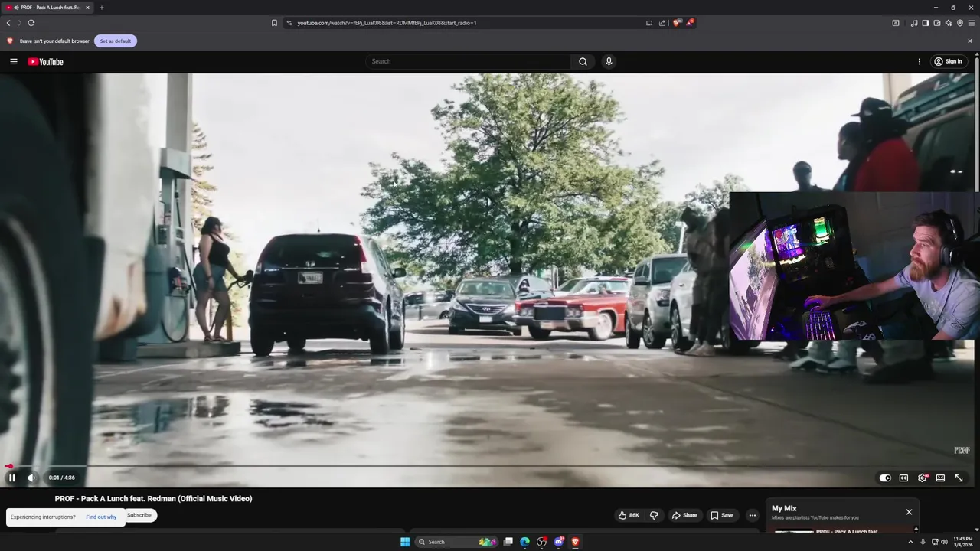Bookmark this page icon
Screen dimensions: 980x551
[274, 23]
